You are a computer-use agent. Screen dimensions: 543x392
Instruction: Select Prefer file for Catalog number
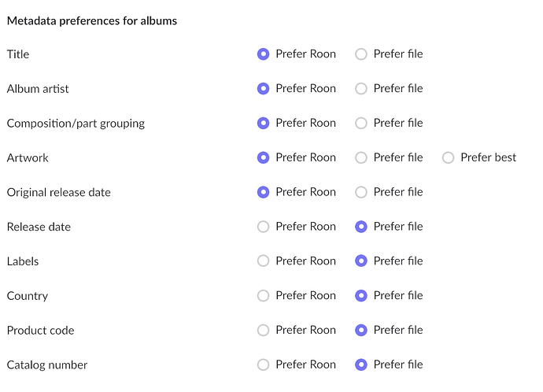[361, 364]
